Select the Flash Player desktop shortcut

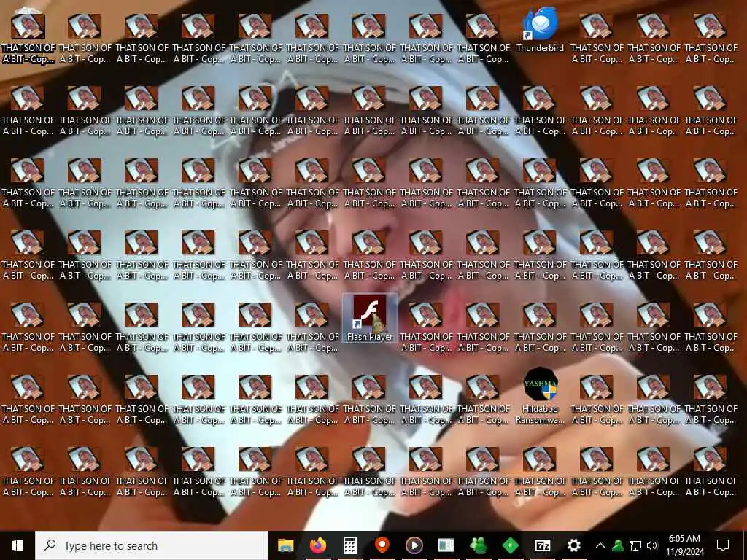[370, 318]
